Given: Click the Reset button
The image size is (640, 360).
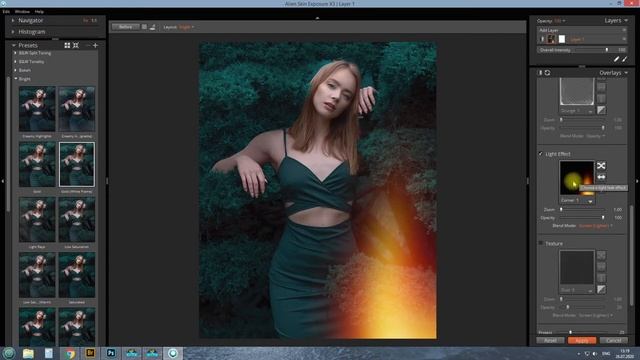Looking at the screenshot, I should point(550,340).
